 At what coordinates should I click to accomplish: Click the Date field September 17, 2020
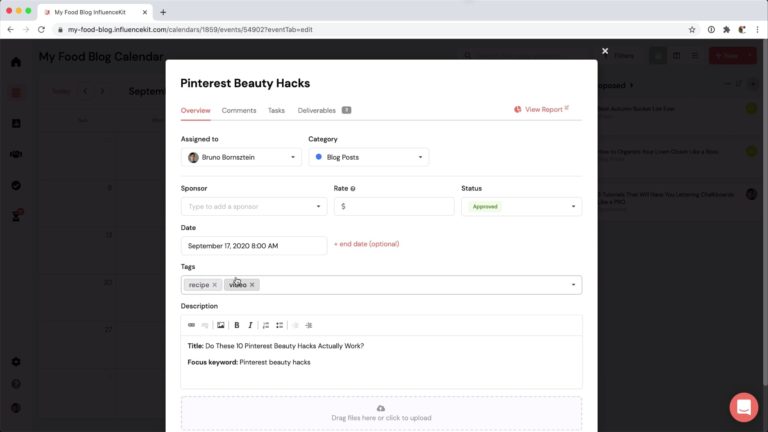pyautogui.click(x=254, y=246)
